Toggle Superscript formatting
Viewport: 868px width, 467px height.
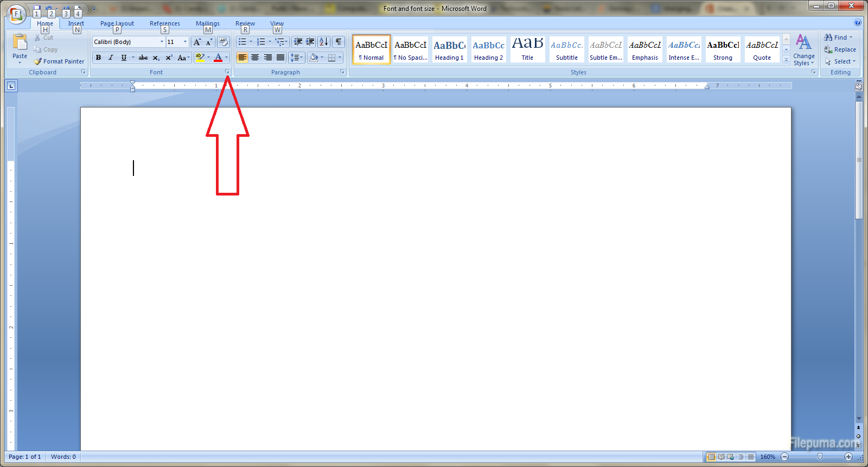[169, 58]
